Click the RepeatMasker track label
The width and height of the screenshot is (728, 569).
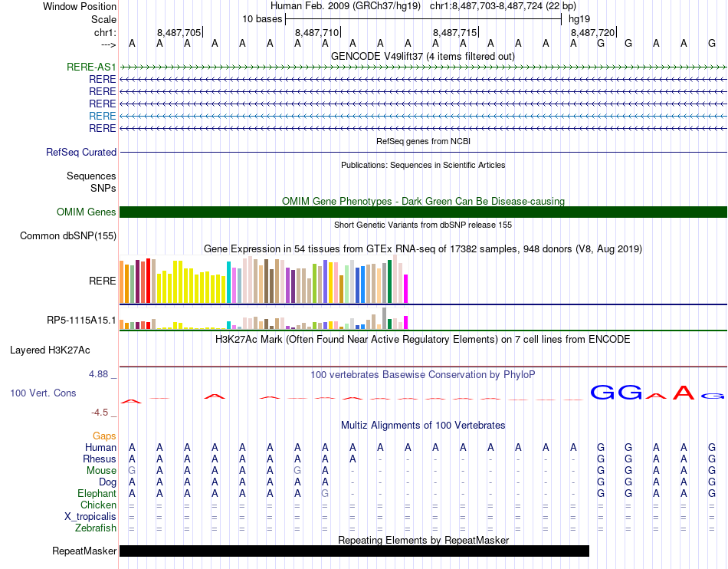84,551
